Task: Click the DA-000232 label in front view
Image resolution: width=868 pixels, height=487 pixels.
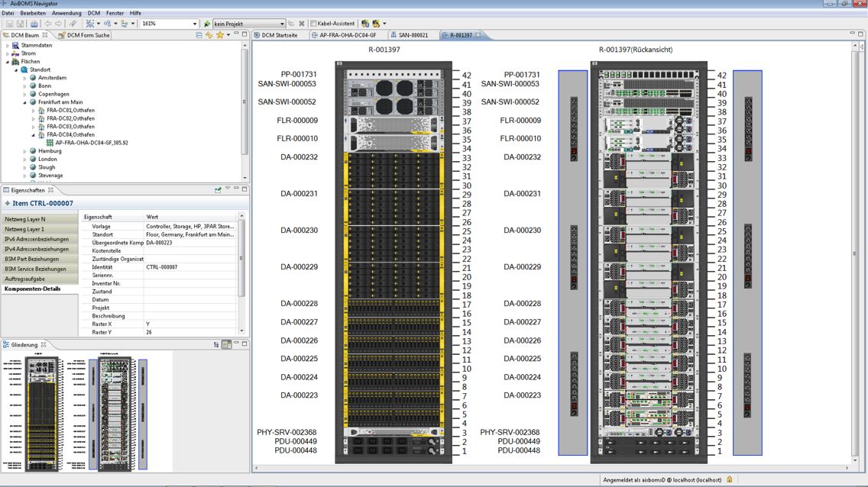Action: pos(299,157)
